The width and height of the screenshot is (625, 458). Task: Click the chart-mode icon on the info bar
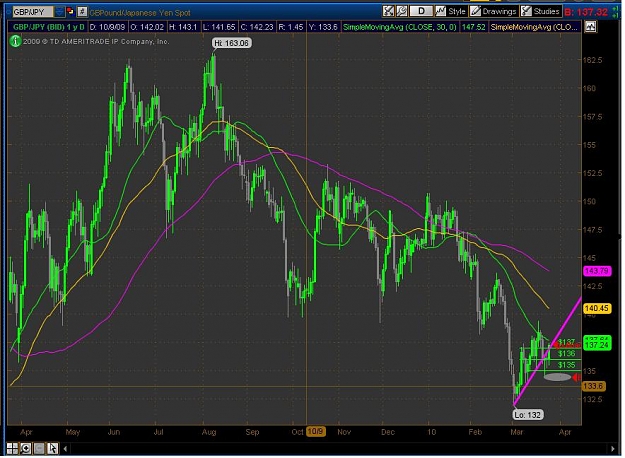(x=590, y=27)
